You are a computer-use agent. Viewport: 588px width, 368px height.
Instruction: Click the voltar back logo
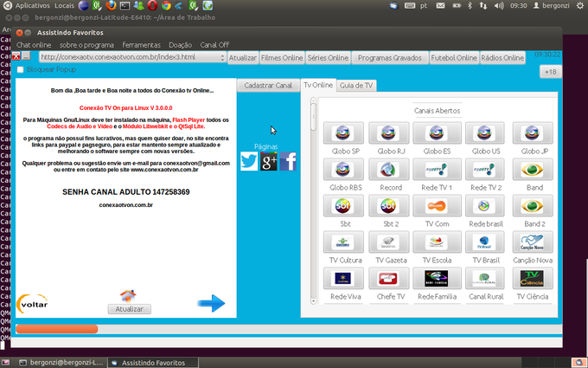(x=32, y=304)
